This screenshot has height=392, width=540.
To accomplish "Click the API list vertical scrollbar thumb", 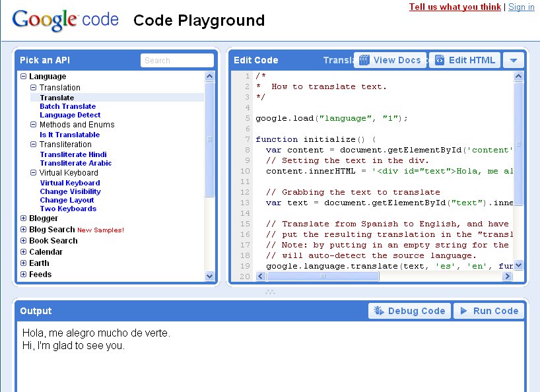I will (209, 139).
